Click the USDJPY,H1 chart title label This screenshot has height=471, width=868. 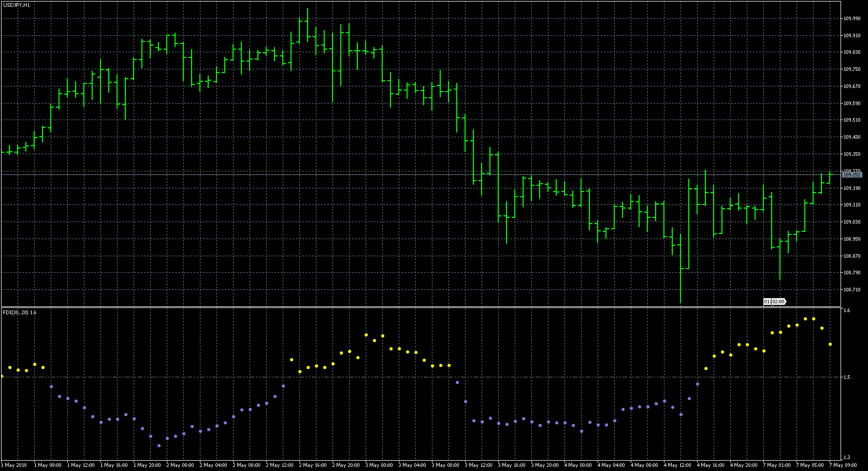pyautogui.click(x=17, y=5)
